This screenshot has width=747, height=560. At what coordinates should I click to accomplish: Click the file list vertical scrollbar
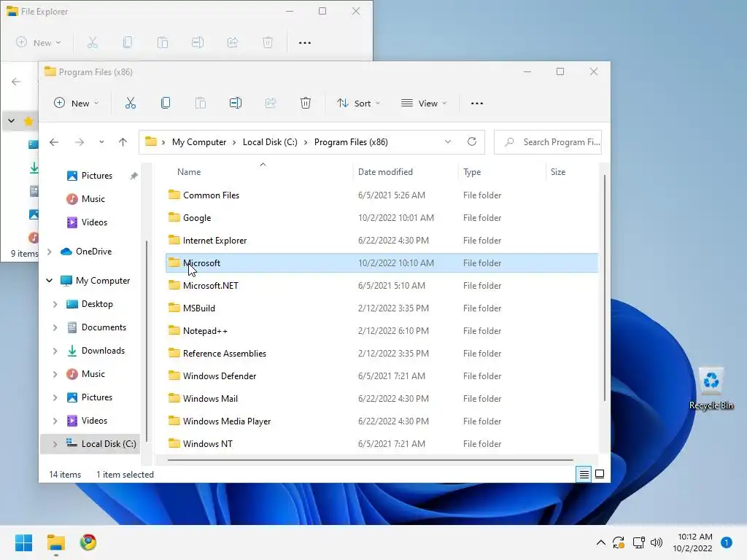[x=605, y=287]
